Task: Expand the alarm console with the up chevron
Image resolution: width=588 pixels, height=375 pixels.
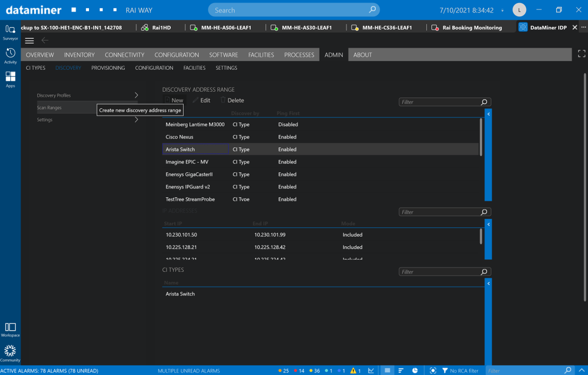Action: [582, 370]
